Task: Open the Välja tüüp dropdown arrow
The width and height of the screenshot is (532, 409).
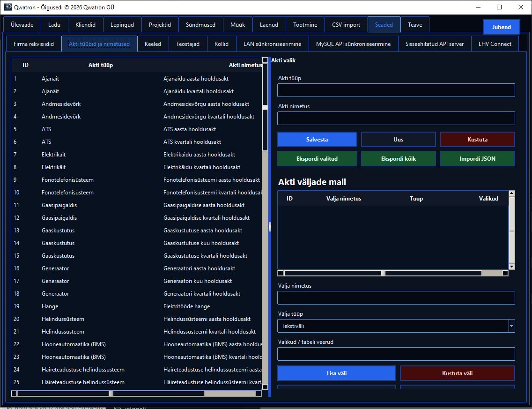Action: coord(512,326)
